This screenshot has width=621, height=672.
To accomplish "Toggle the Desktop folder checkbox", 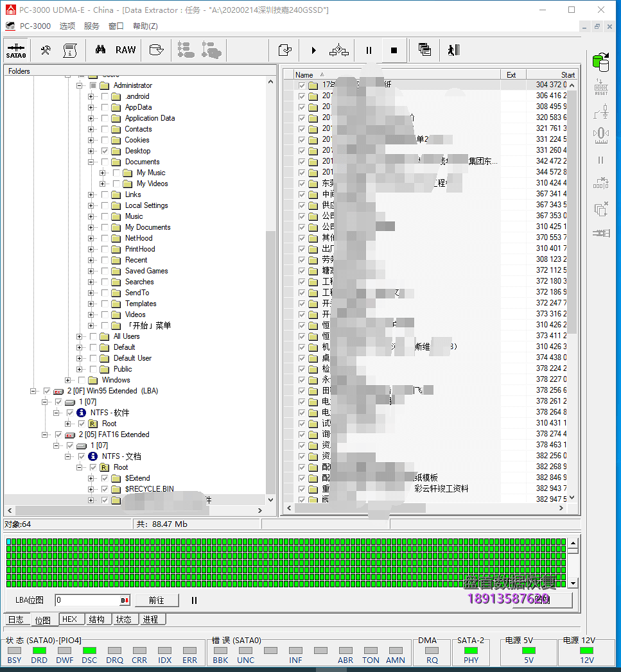I will [105, 151].
